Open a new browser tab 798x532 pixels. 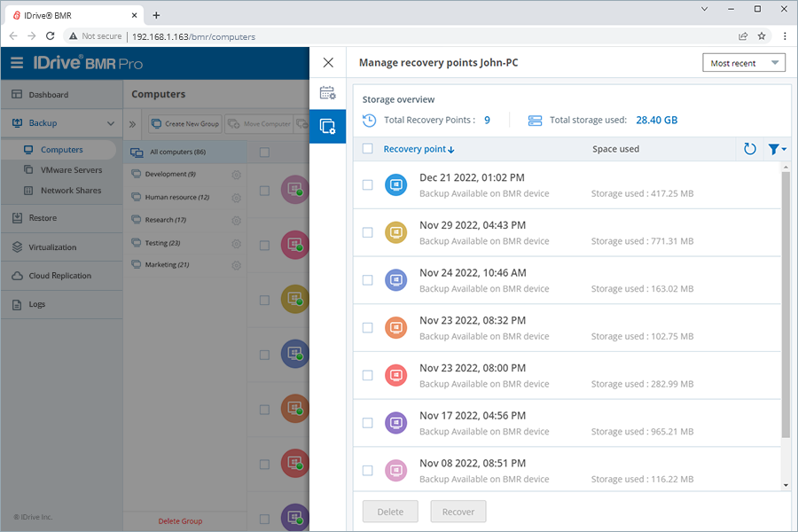pos(156,15)
